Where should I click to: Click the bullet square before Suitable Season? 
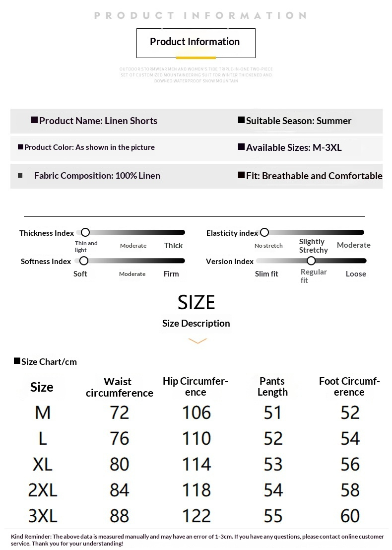241,120
